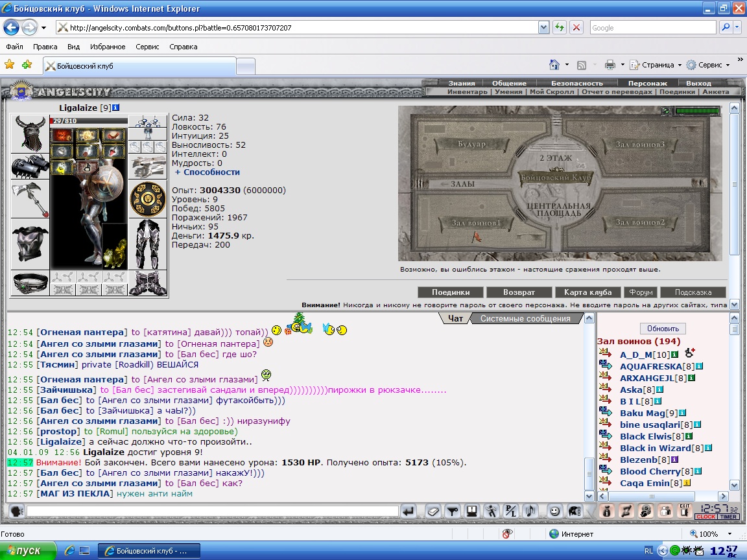Click the Windows пуск start button
Image resolution: width=747 pixels, height=560 pixels.
(28, 550)
